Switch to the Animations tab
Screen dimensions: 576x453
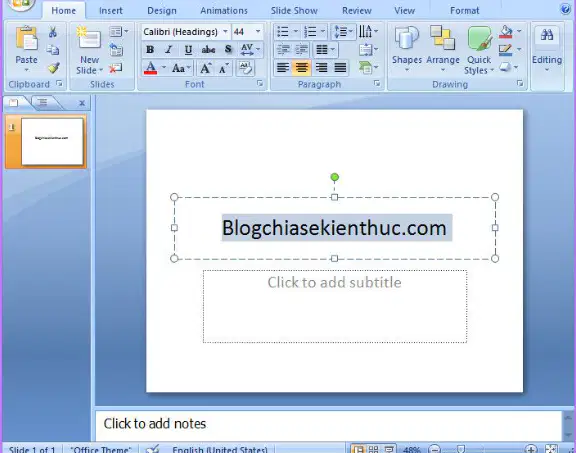coord(224,11)
